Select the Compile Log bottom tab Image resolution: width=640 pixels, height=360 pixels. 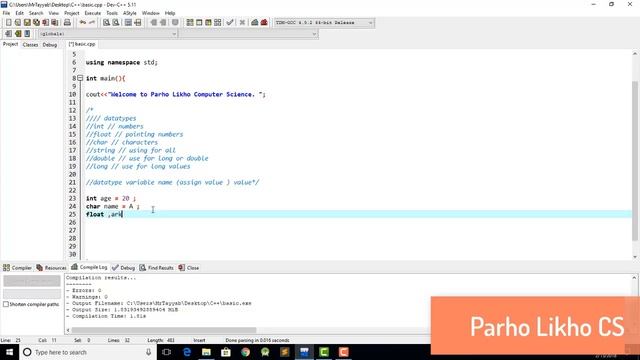tap(89, 267)
